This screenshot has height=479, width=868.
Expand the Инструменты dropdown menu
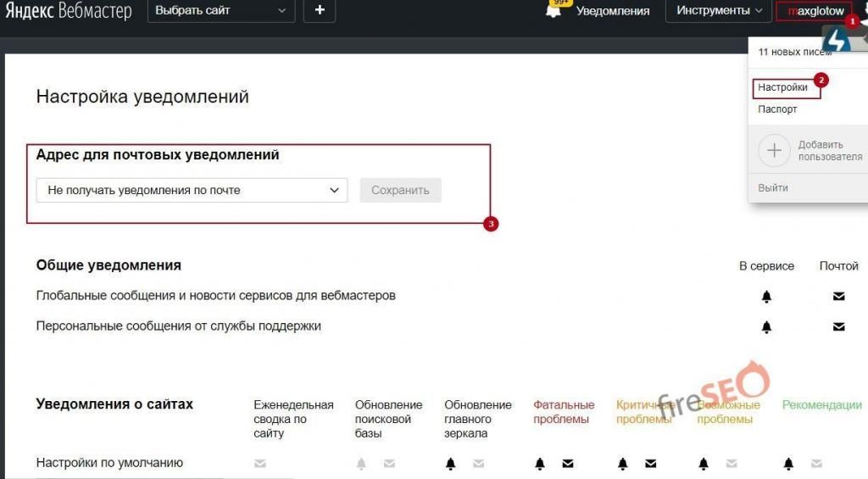713,11
